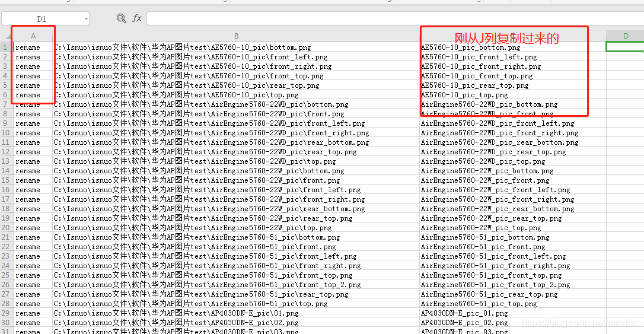Select row 20 header
This screenshot has height=334, width=644.
click(7, 228)
